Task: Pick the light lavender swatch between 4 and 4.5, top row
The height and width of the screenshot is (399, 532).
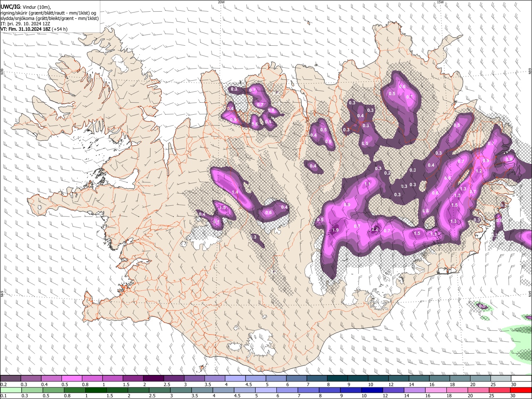Action: click(235, 378)
